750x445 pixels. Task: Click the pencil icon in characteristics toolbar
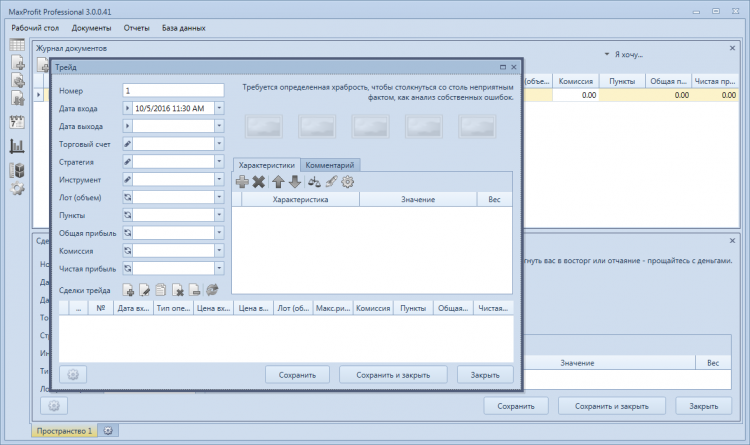(331, 182)
